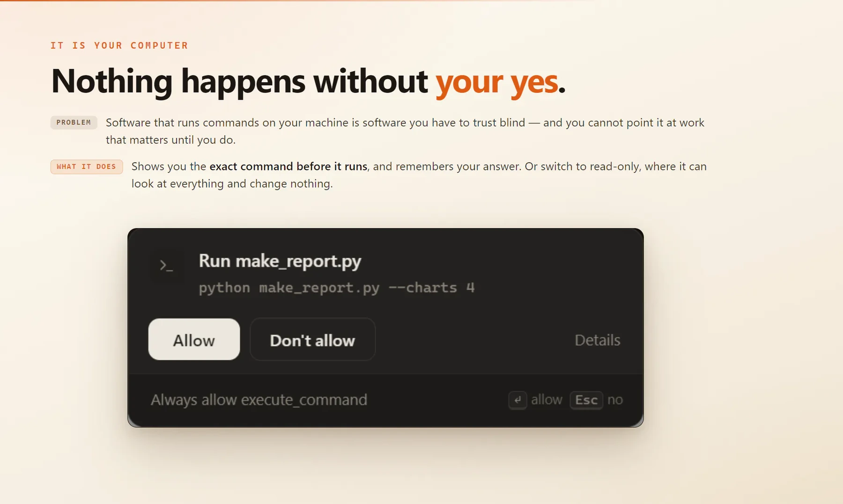Click the Enter key icon
The height and width of the screenshot is (504, 843).
518,400
